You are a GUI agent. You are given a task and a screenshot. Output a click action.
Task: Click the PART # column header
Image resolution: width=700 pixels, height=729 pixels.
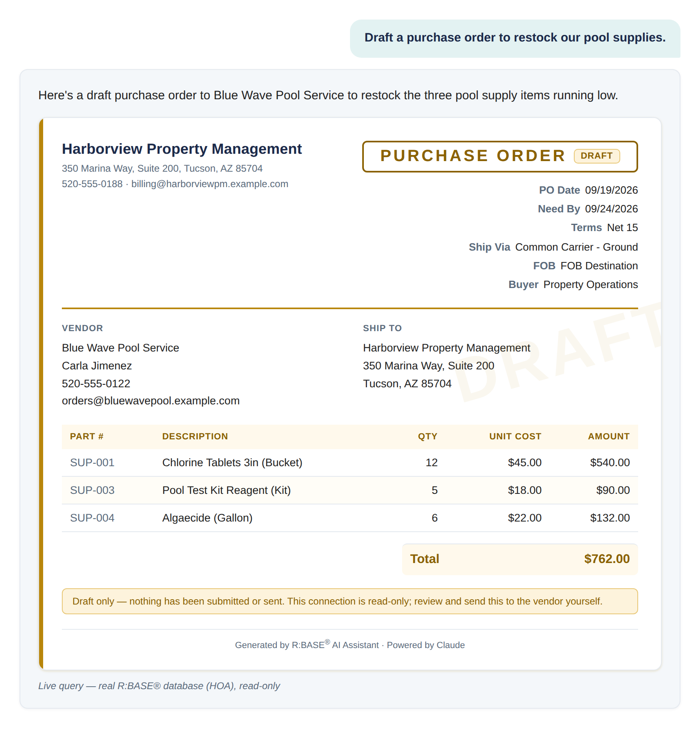pos(87,437)
